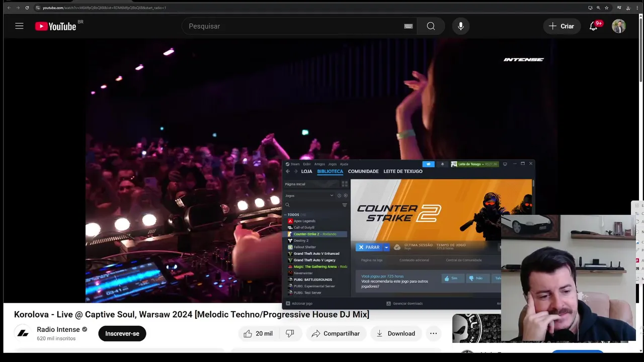Screen dimensions: 644x362
Task: Click the Steam library search field
Action: click(312, 205)
